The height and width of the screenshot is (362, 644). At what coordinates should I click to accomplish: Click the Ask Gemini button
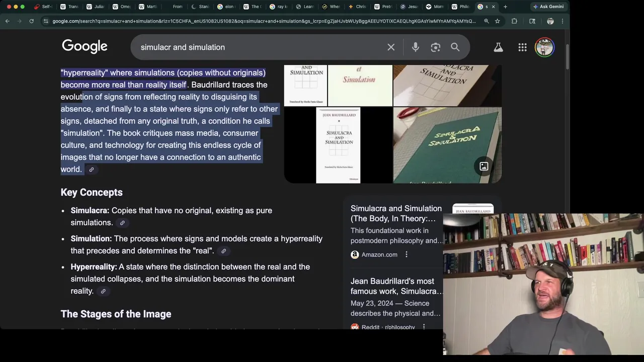(548, 7)
